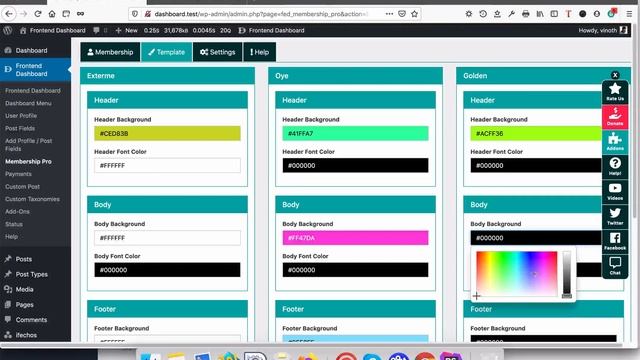The width and height of the screenshot is (640, 360).
Task: Click the brightness slider in color picker
Action: [567, 274]
